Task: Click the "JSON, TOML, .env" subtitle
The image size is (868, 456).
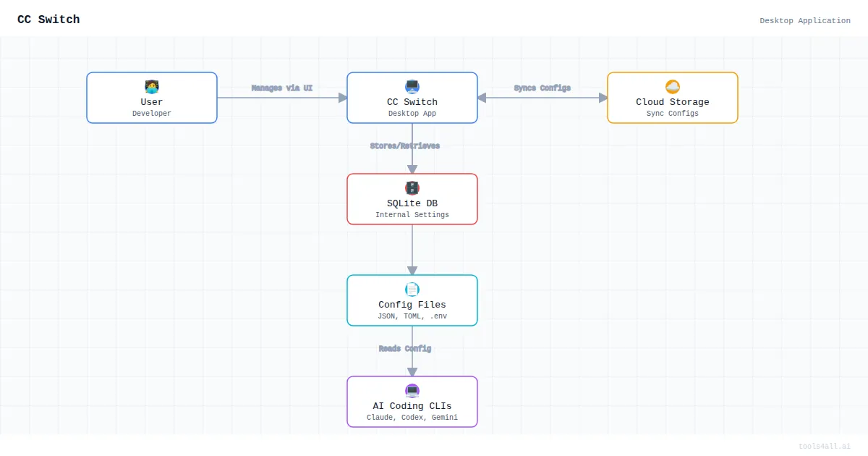Action: tap(412, 316)
